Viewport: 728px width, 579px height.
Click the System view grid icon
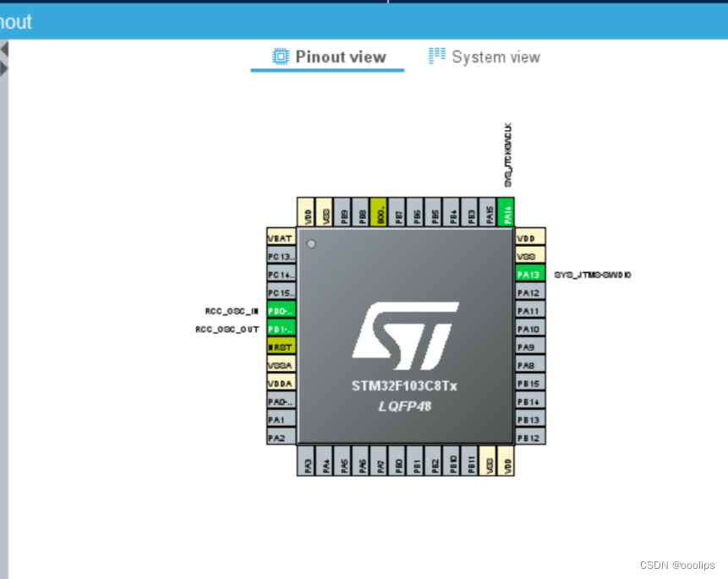coord(437,55)
